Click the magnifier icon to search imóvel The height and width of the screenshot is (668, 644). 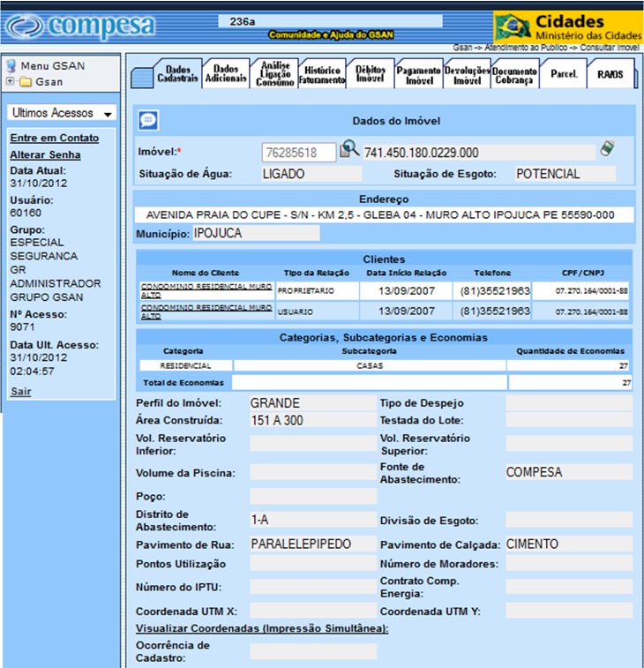350,151
